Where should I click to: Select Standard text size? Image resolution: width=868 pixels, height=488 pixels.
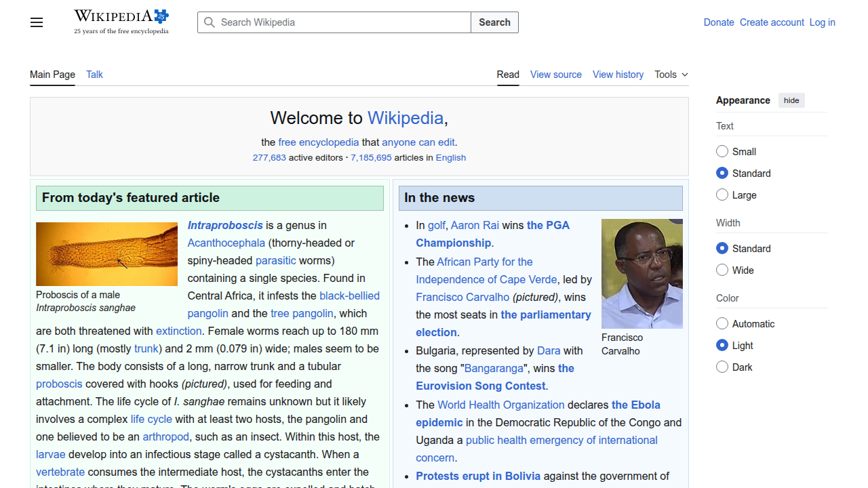tap(722, 173)
